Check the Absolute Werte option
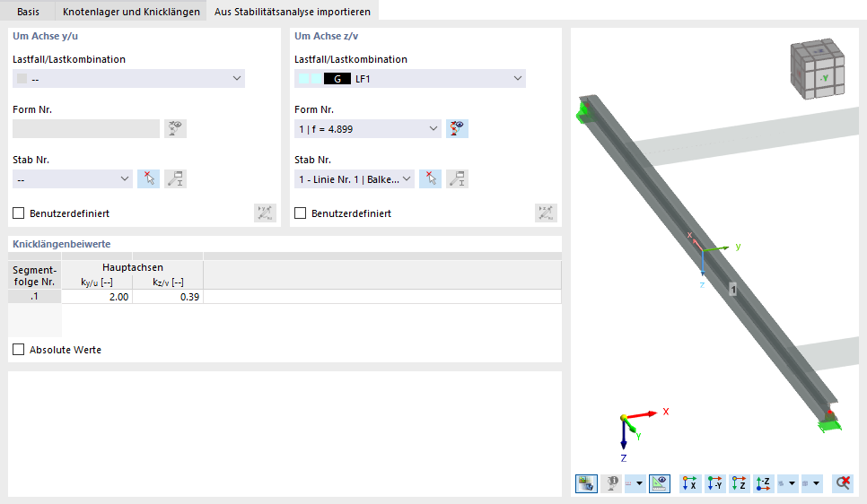 click(x=19, y=350)
